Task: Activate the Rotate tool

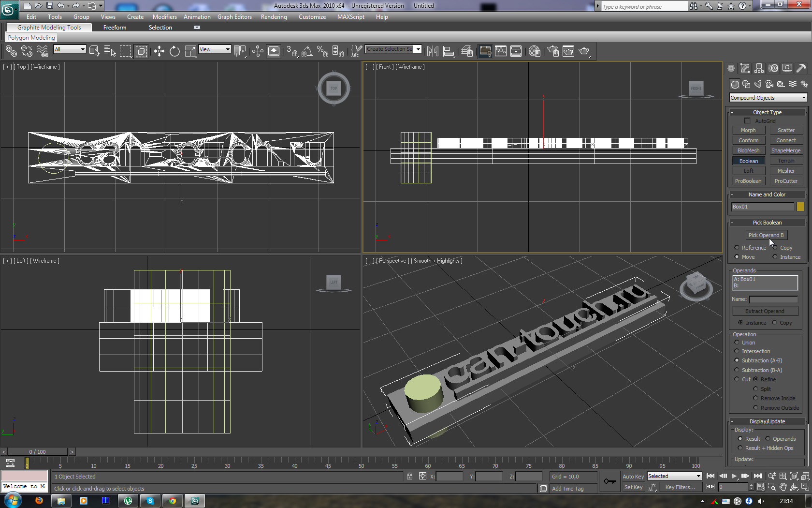Action: 174,51
